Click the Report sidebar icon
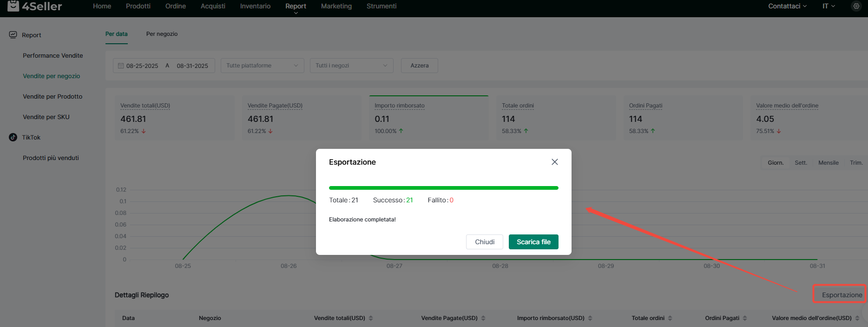Image resolution: width=868 pixels, height=327 pixels. point(13,35)
